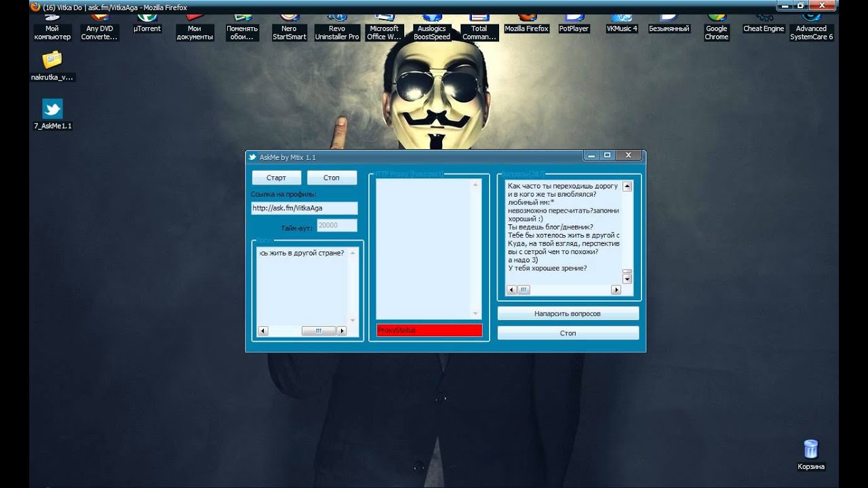Open the Cheat Engine shortcut
The height and width of the screenshot is (488, 868).
coord(764,23)
